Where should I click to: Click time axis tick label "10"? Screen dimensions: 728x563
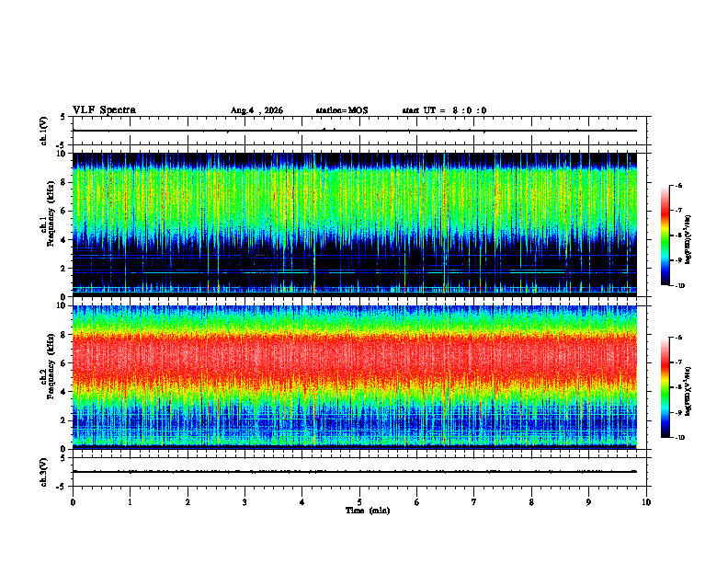pyautogui.click(x=646, y=502)
